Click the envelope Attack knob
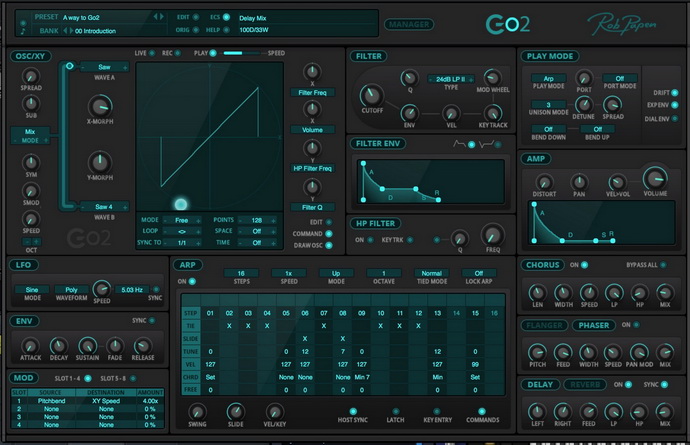Viewport: 690px width, 445px height. tap(30, 346)
